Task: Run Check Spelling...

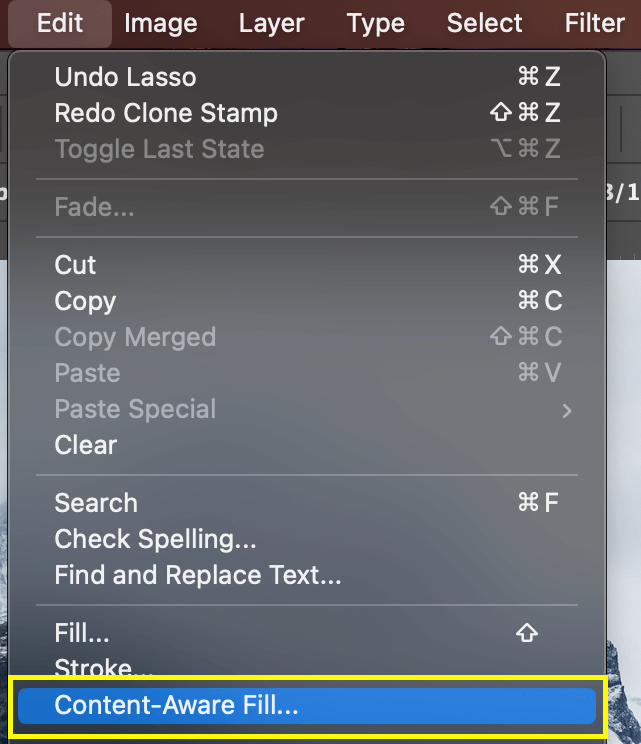Action: (307, 539)
